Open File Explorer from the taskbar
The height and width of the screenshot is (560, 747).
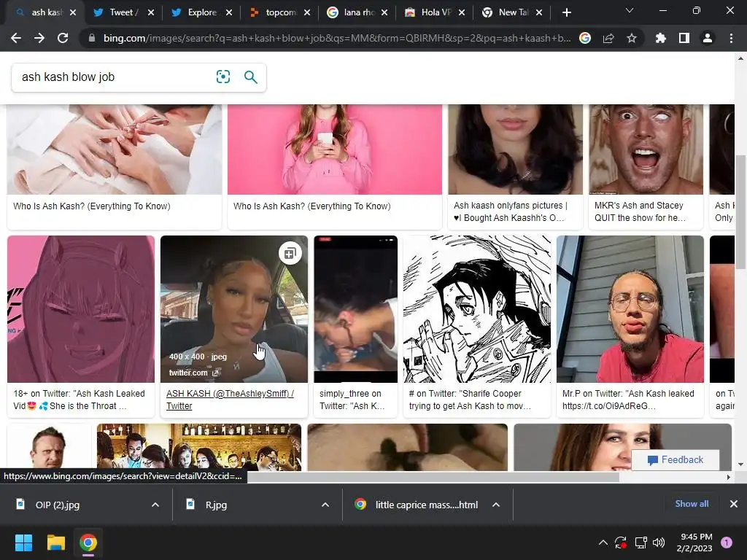pyautogui.click(x=55, y=542)
